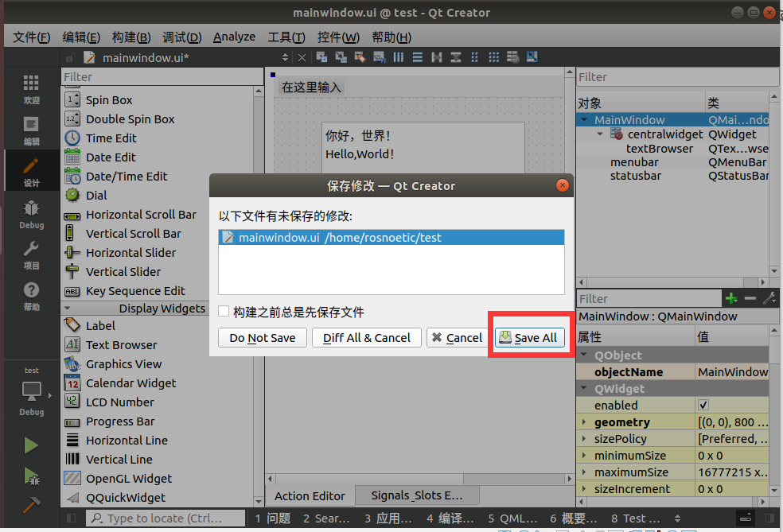Click the Vertical Splitter layout icon

(x=456, y=57)
